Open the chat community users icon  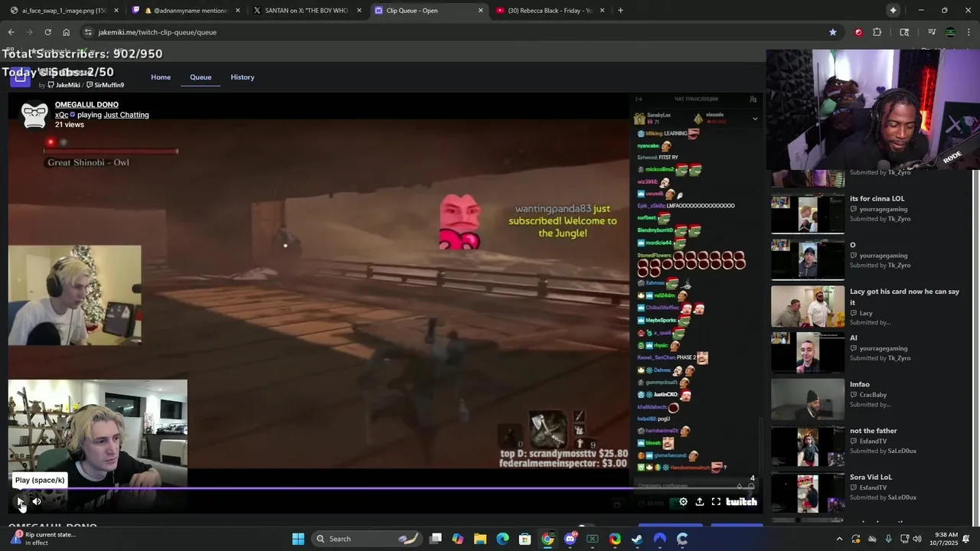pos(753,99)
